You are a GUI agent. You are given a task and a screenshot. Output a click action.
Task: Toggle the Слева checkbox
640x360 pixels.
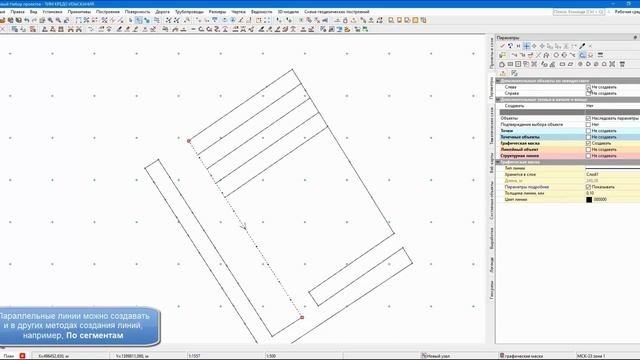pos(588,87)
